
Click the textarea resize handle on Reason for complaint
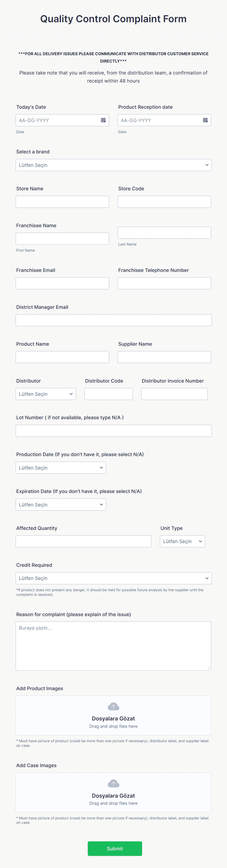tap(209, 668)
